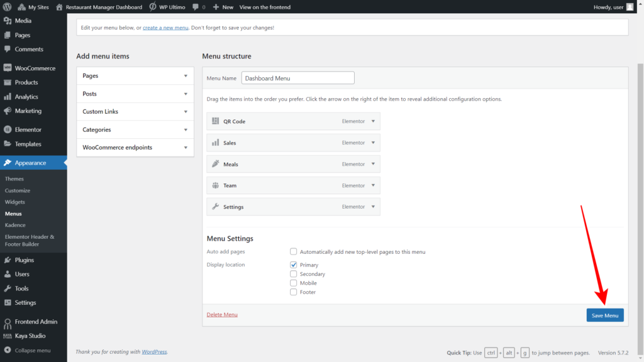This screenshot has width=644, height=362.
Task: Follow the create a new menu link
Action: pyautogui.click(x=165, y=27)
